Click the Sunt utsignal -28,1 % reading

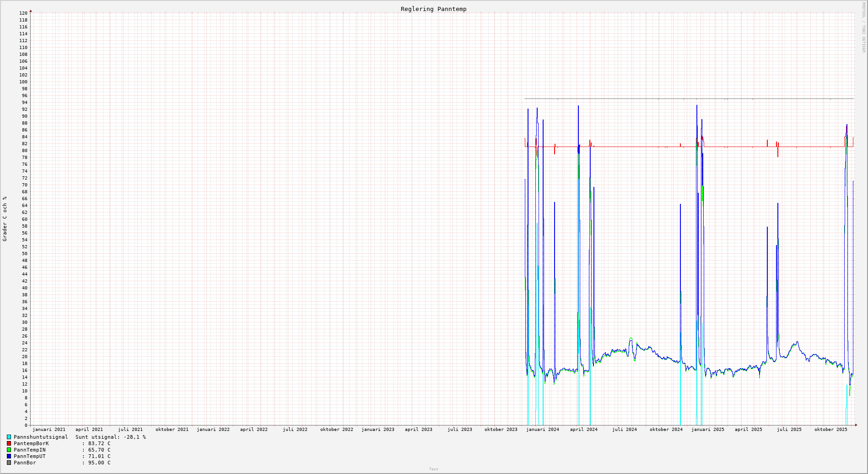tap(111, 437)
